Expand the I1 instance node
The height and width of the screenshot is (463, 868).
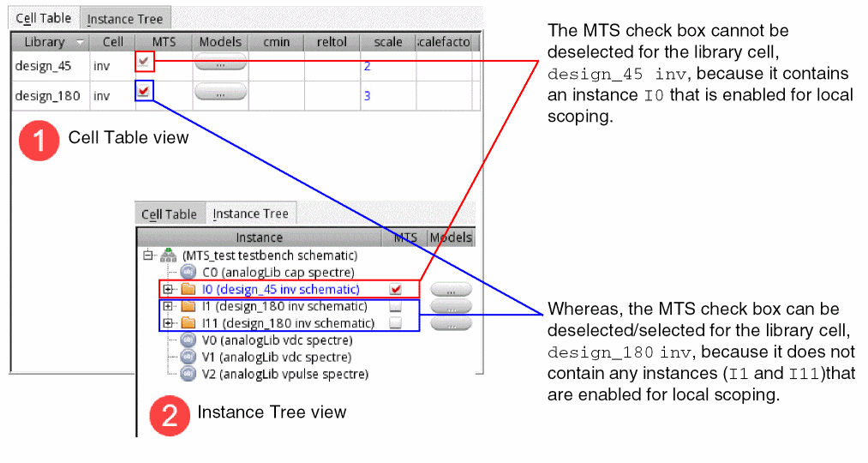pyautogui.click(x=168, y=306)
